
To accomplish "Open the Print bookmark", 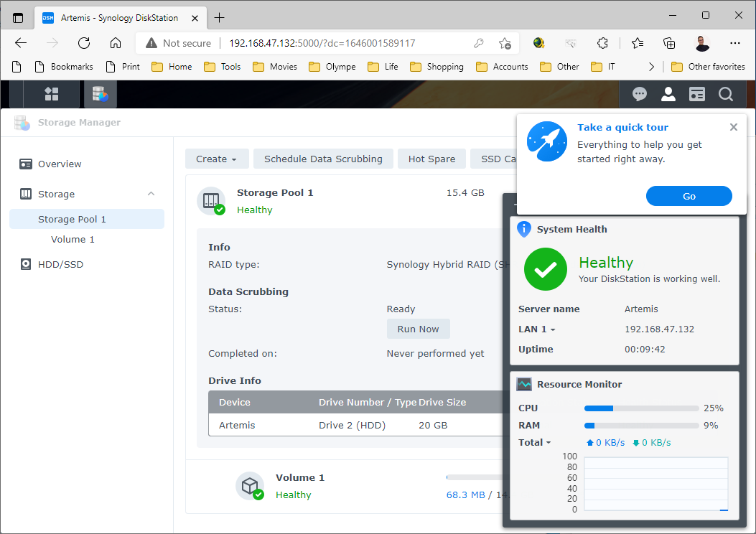I will pos(123,67).
